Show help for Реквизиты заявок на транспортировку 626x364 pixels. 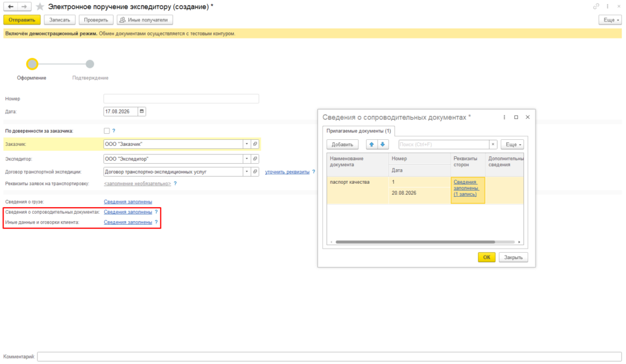tap(175, 184)
